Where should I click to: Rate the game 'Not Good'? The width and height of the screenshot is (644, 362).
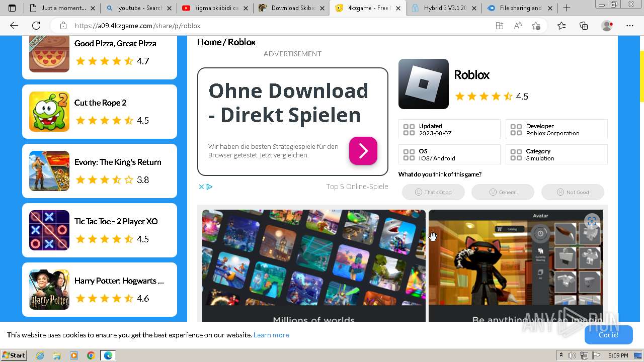click(573, 192)
